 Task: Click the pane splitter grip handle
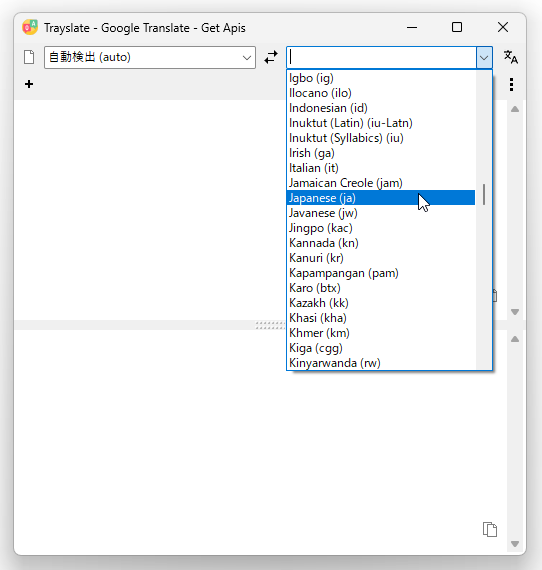tap(270, 325)
